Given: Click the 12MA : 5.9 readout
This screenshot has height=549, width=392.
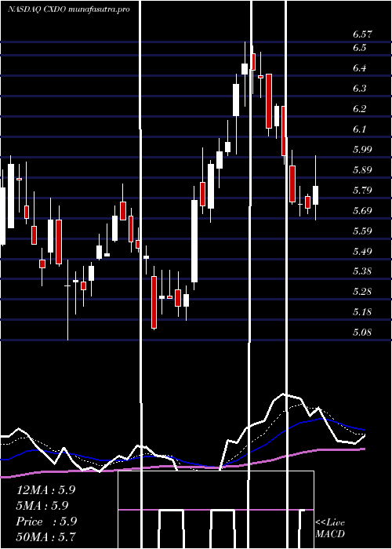Looking at the screenshot, I should (x=45, y=490).
